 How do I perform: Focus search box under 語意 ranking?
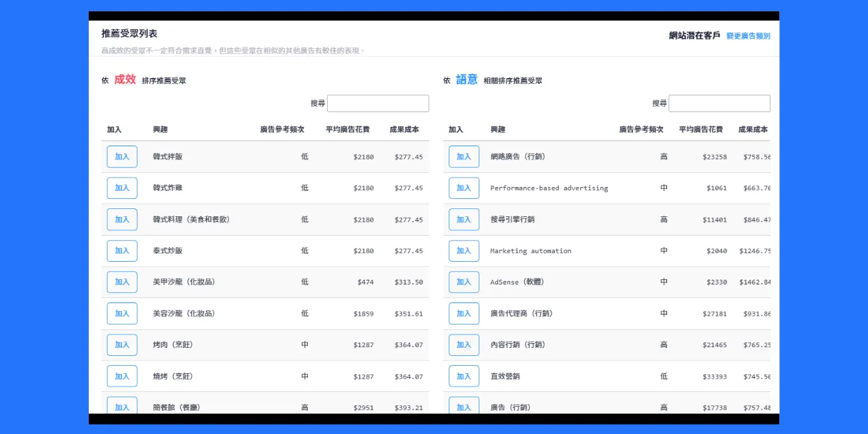720,103
